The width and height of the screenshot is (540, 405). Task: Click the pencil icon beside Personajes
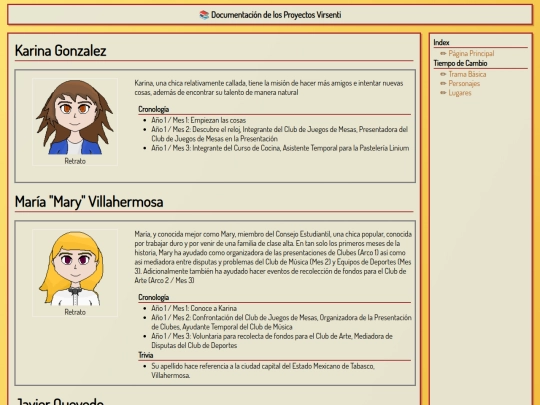443,83
